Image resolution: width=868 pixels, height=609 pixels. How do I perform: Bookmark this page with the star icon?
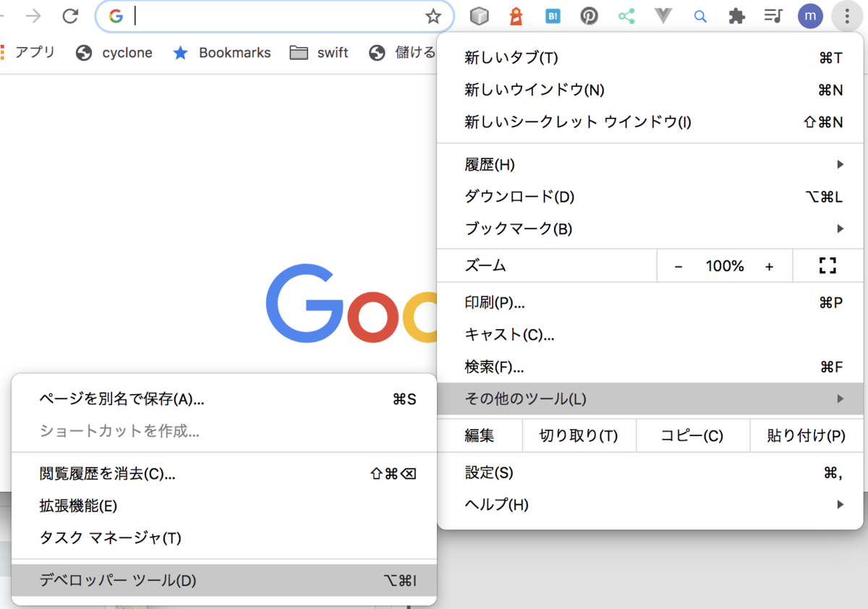tap(433, 16)
